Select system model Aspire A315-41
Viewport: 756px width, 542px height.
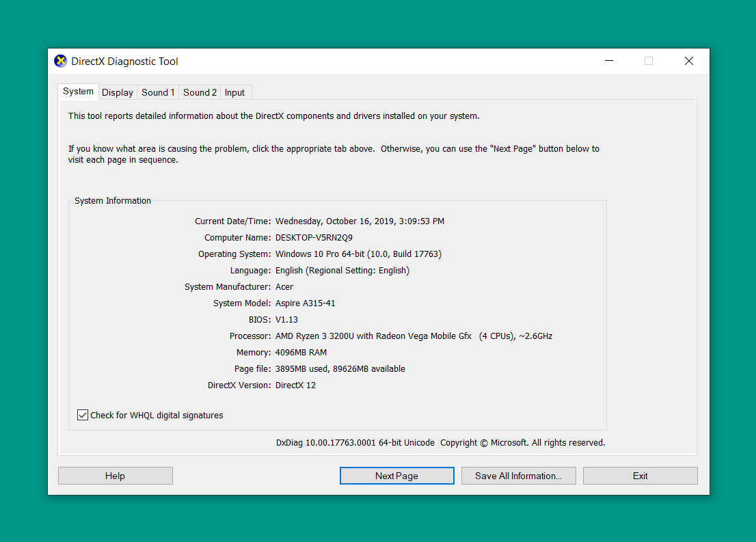click(x=305, y=303)
